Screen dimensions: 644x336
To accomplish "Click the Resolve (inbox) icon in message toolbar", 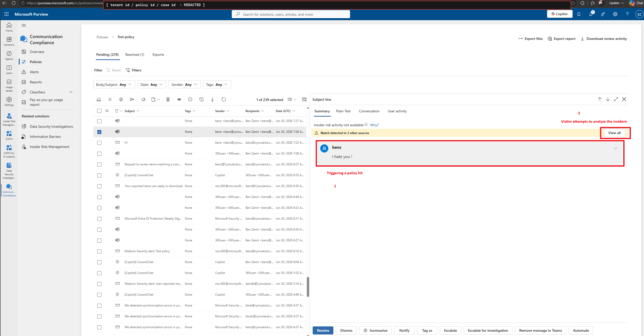I will pos(99,99).
